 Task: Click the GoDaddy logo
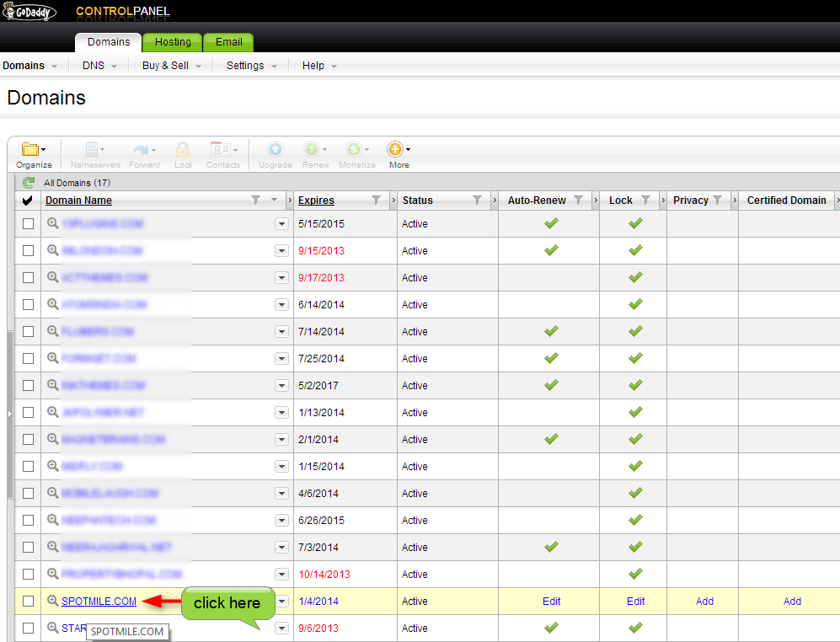(x=29, y=11)
